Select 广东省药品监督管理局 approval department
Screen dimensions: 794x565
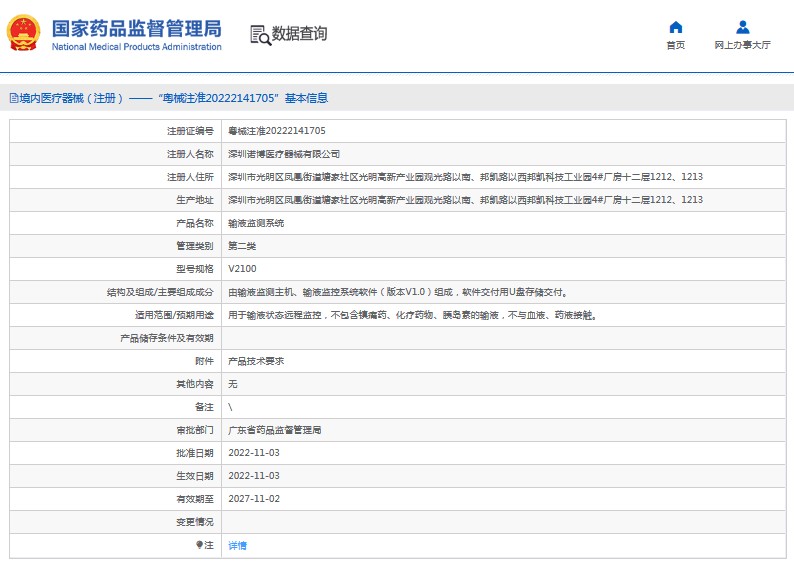click(x=274, y=430)
